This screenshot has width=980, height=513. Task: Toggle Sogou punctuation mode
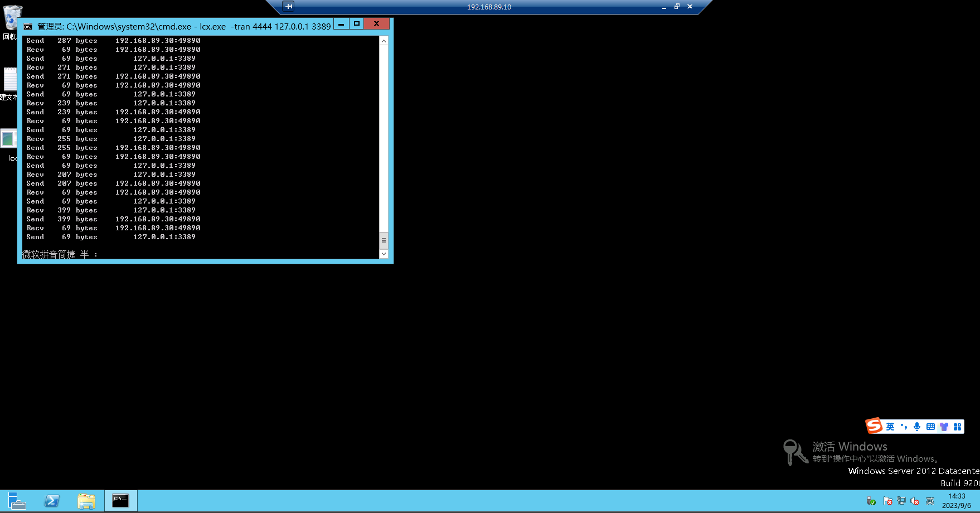pyautogui.click(x=904, y=427)
